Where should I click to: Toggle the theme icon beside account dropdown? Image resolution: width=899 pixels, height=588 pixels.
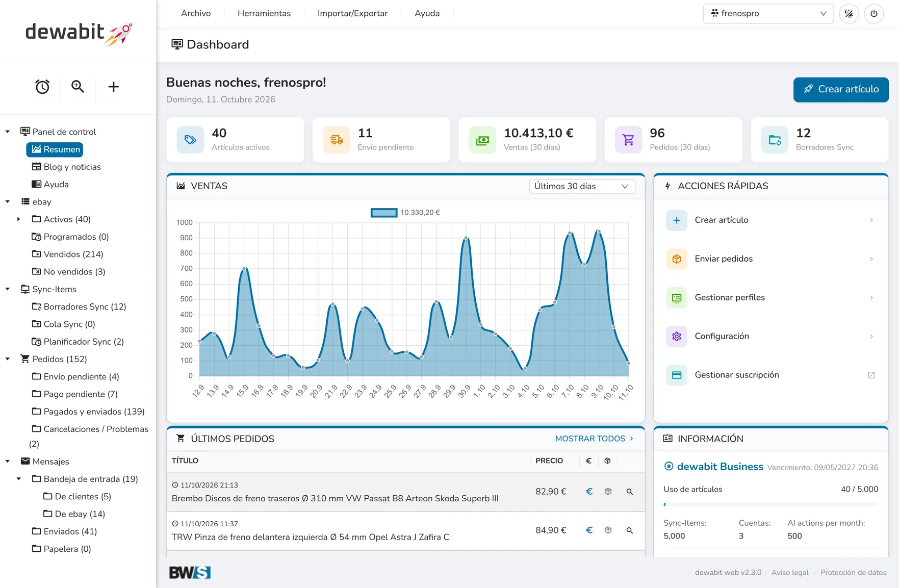[x=849, y=14]
